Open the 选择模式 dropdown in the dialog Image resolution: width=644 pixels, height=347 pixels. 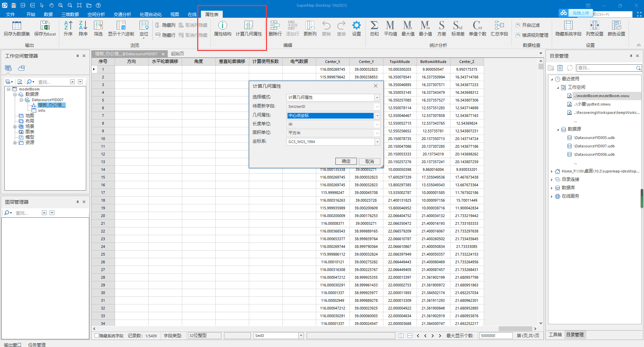[x=377, y=97]
